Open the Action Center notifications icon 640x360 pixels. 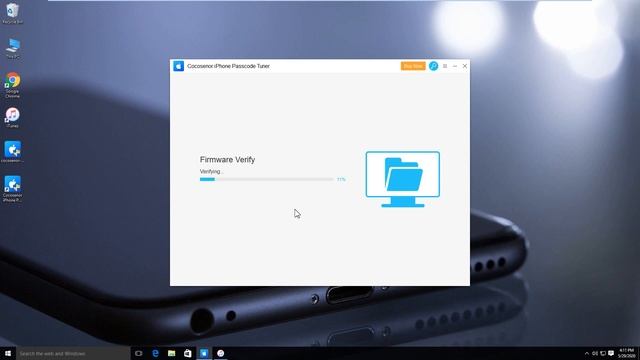[x=611, y=353]
